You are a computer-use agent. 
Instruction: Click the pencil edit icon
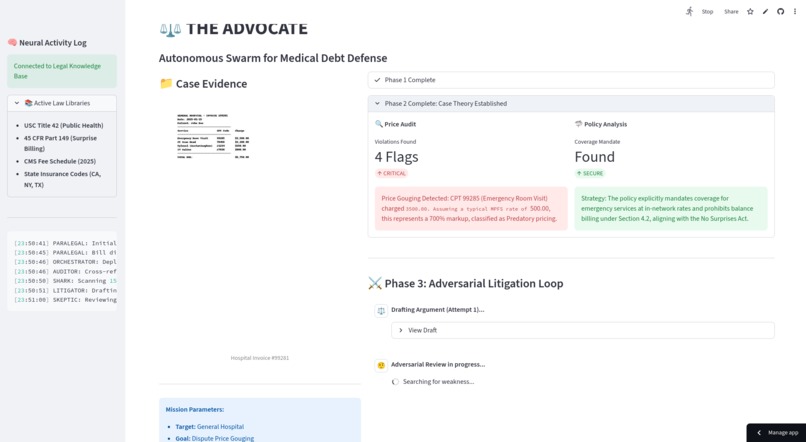[x=765, y=11]
